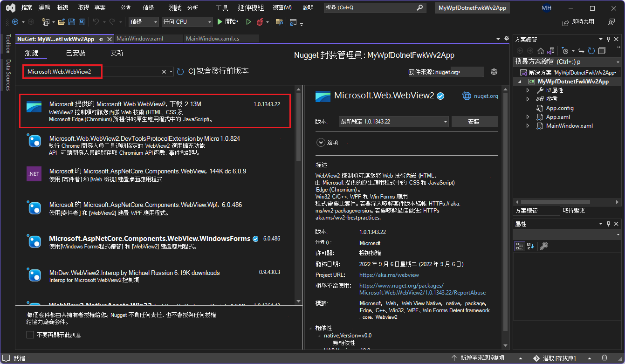The image size is (625, 364).
Task: Click the collapse all icon in Solution Explorer
Action: 602,51
